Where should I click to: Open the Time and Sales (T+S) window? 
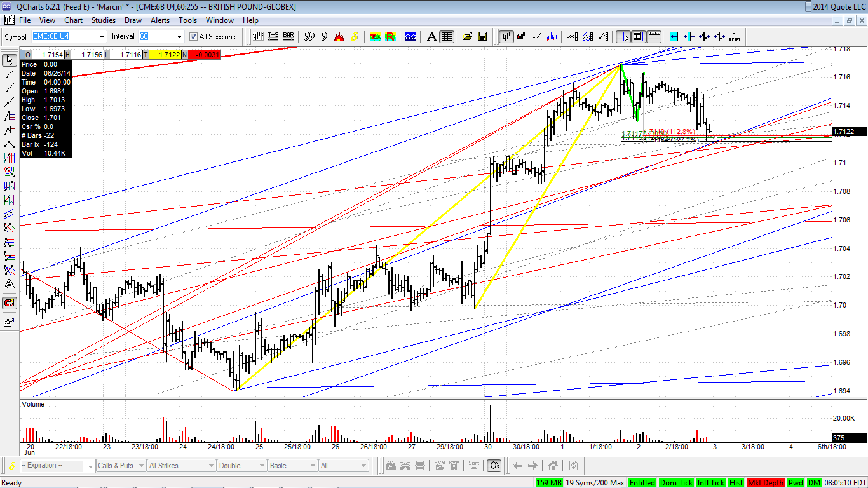pos(273,36)
